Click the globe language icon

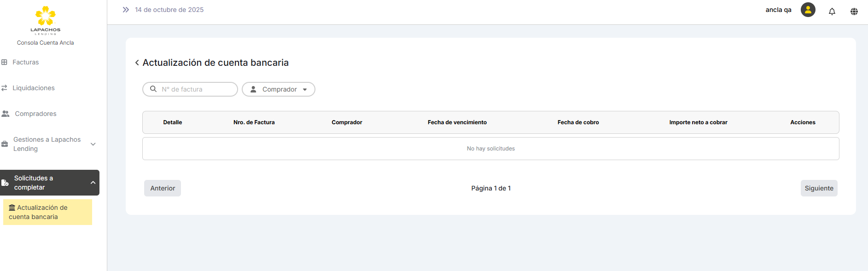click(854, 12)
